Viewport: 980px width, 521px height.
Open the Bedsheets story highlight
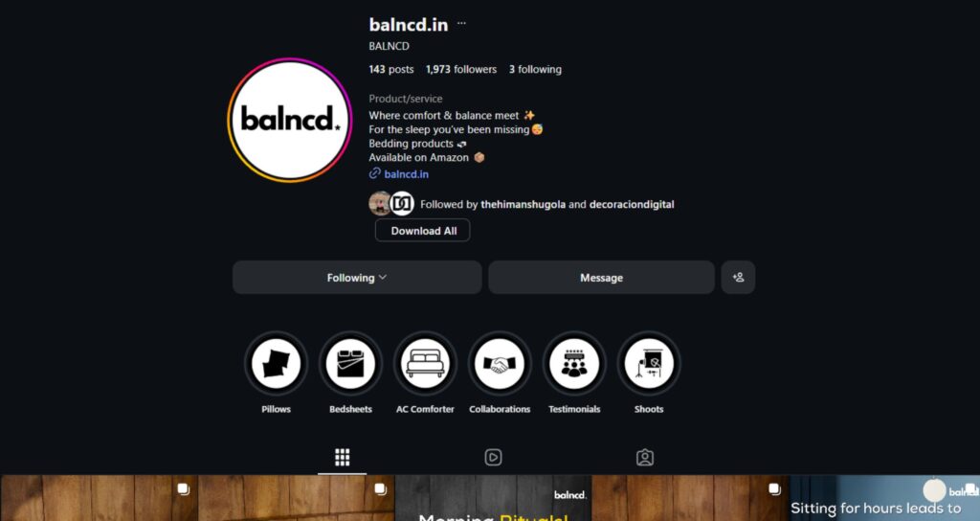tap(350, 363)
